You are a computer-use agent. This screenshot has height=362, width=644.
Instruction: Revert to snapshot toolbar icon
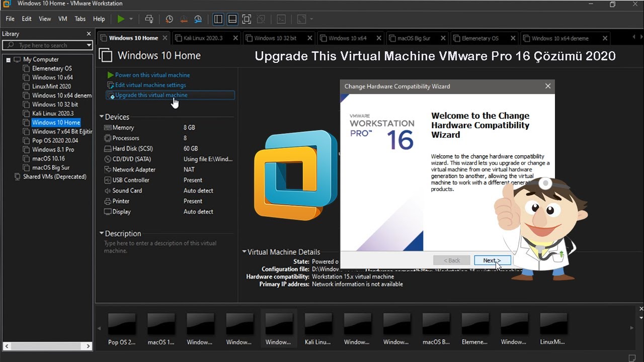coord(184,19)
